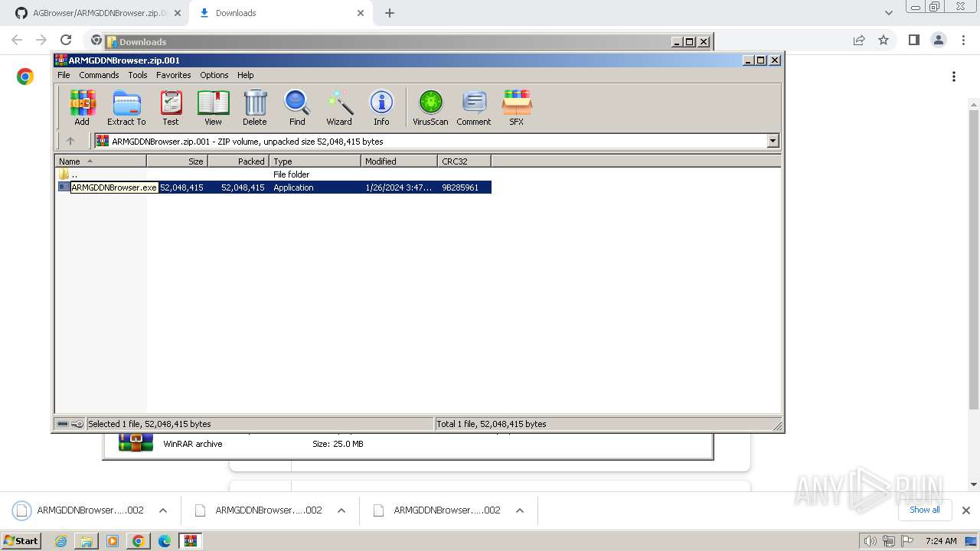Screen dimensions: 980x551
Task: Close the Downloads browser tab
Action: (x=361, y=13)
